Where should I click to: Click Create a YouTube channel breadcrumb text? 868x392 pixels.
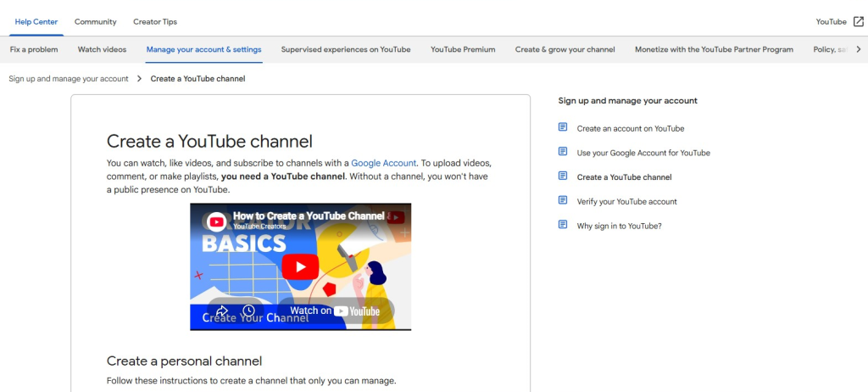click(198, 79)
